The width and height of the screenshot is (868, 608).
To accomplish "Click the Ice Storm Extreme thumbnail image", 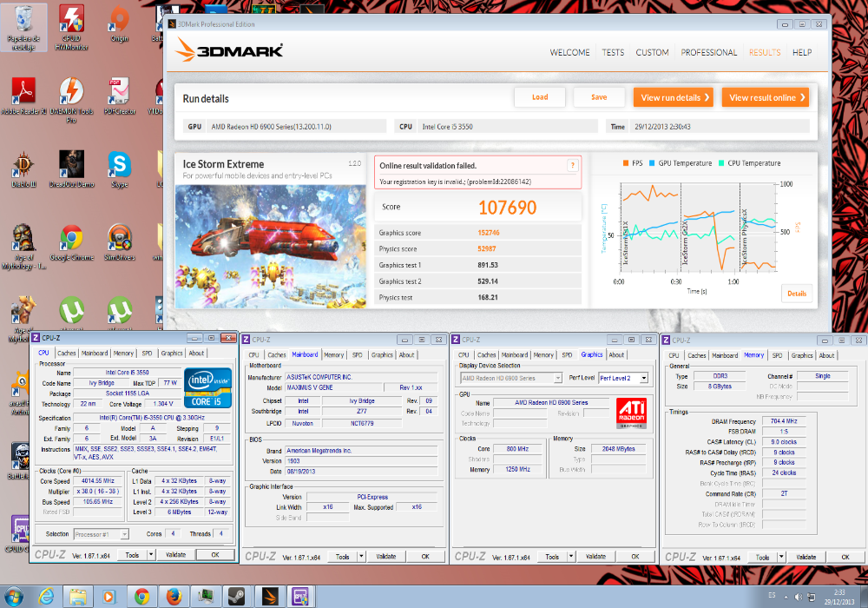I will tap(270, 247).
